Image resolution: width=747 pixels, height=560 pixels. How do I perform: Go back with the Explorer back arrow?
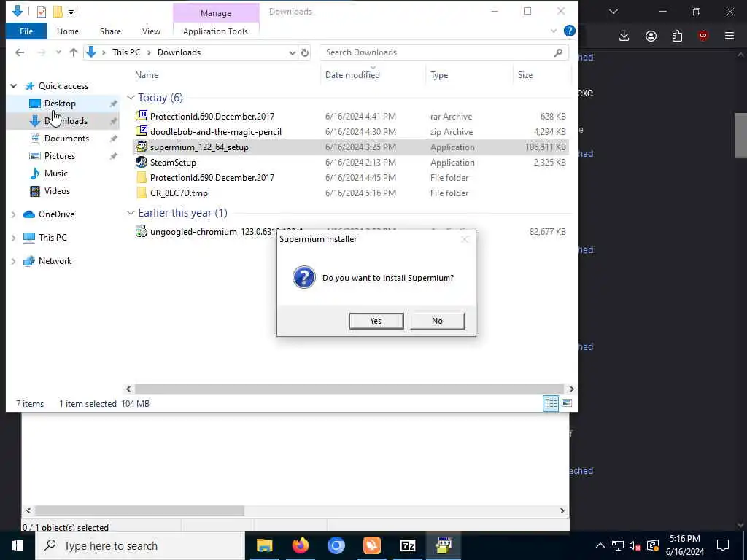coord(20,52)
